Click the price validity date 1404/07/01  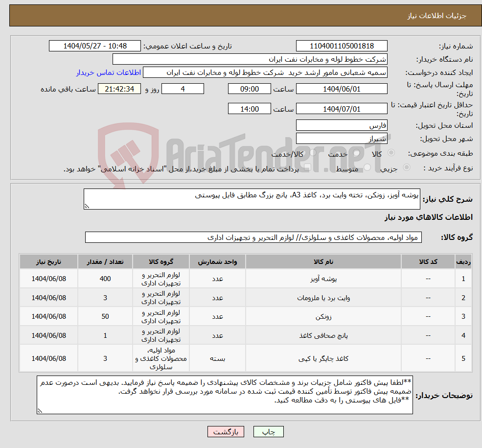pos(342,109)
